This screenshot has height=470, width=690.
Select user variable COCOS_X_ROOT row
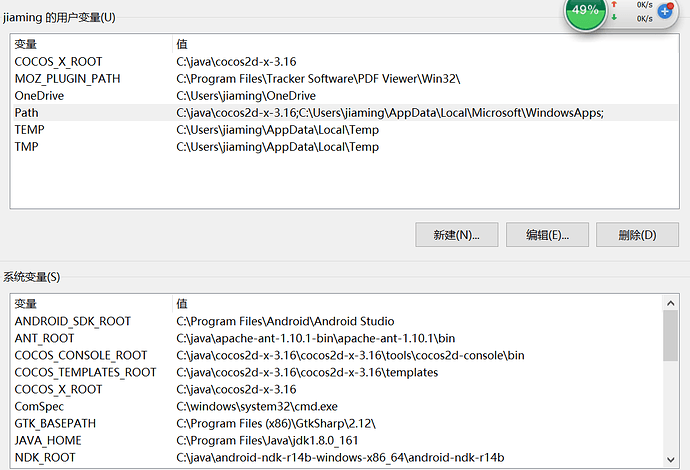click(345, 62)
